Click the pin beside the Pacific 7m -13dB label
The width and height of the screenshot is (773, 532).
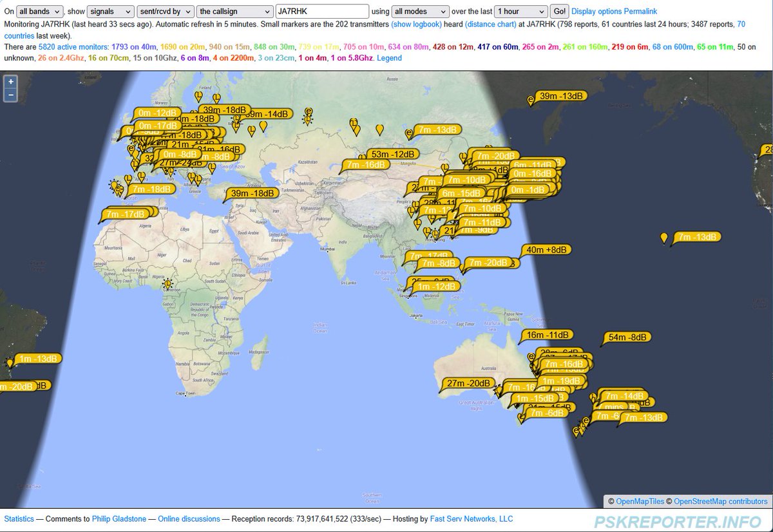(x=664, y=238)
